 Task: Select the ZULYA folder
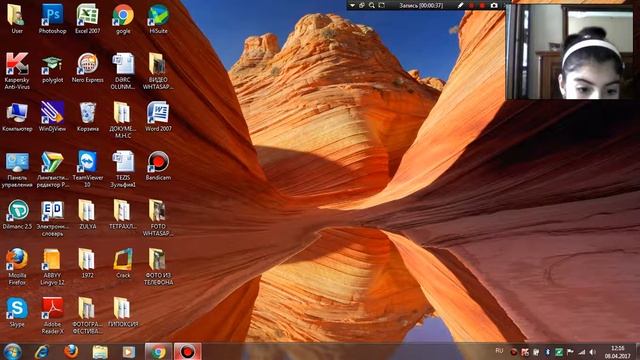point(87,215)
